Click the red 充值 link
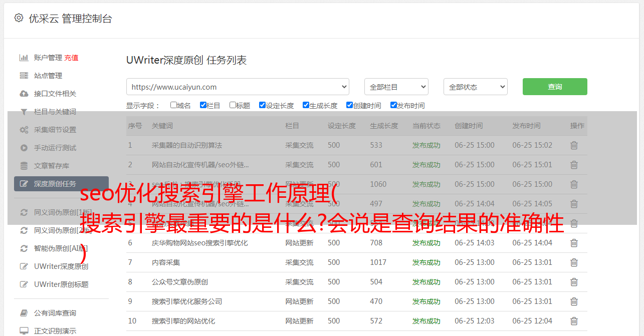This screenshot has width=644, height=336. point(71,58)
